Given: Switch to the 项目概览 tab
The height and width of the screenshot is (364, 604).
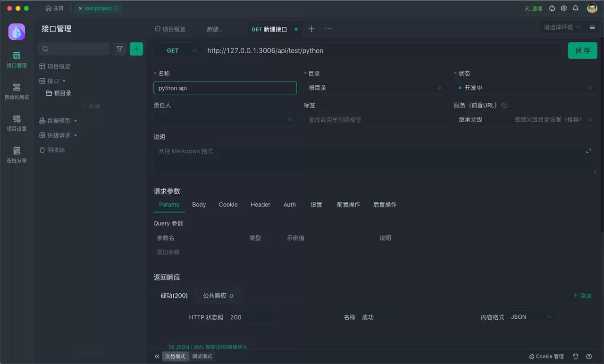Looking at the screenshot, I should point(170,29).
